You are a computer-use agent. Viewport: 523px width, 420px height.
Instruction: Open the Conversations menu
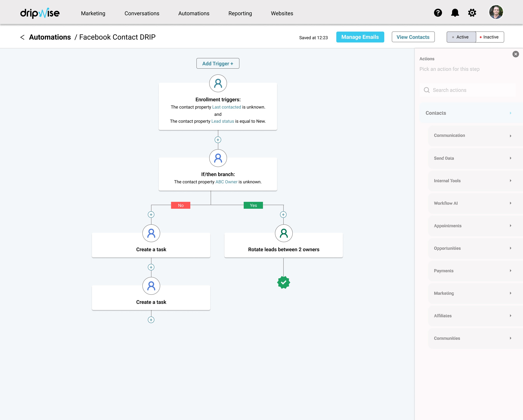point(142,13)
